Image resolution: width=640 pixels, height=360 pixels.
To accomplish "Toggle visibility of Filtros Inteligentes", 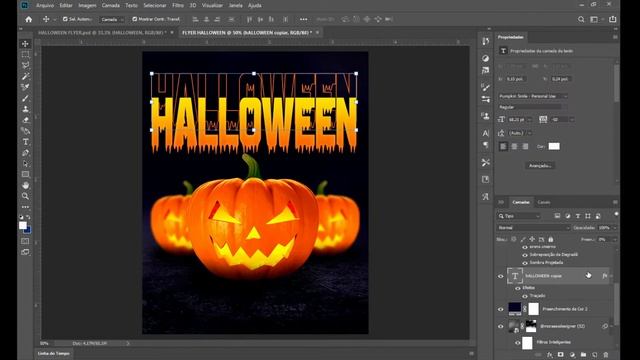I will [518, 342].
